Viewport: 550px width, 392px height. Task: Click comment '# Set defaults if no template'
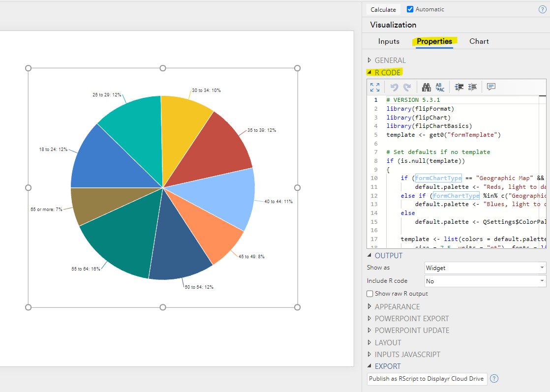438,152
